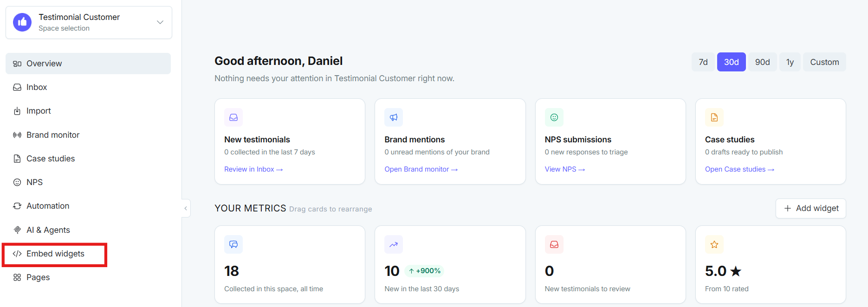Expand the Testimonial Customer space selector
Screen dimensions: 868x307
pyautogui.click(x=89, y=22)
